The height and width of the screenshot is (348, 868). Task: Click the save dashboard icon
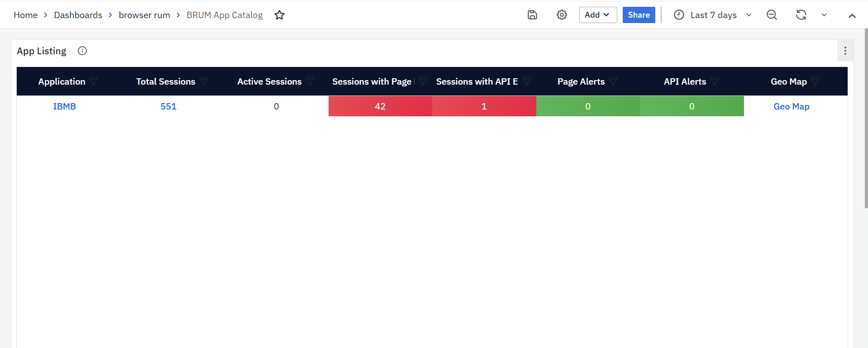click(532, 15)
